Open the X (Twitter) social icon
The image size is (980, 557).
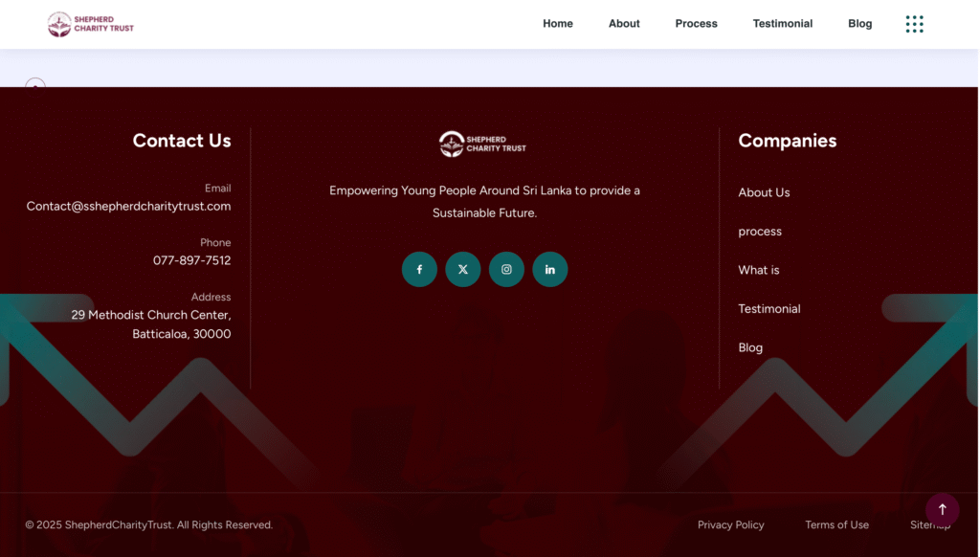462,269
